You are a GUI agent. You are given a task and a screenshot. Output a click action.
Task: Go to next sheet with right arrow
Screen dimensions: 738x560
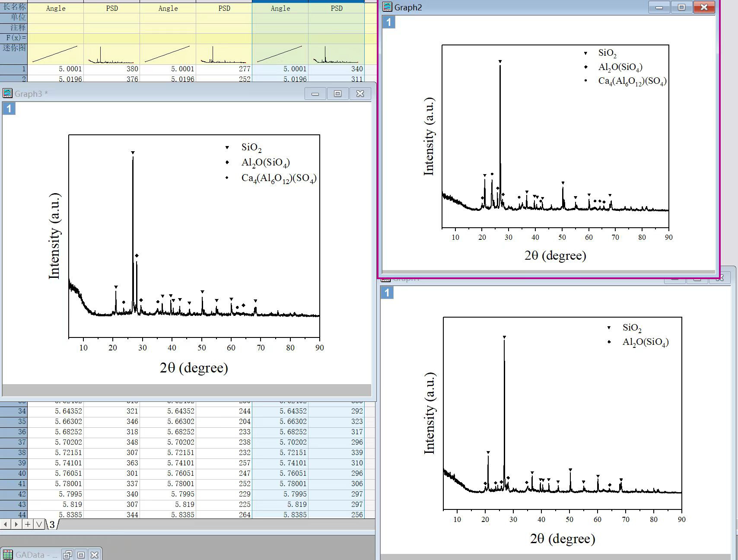click(16, 524)
